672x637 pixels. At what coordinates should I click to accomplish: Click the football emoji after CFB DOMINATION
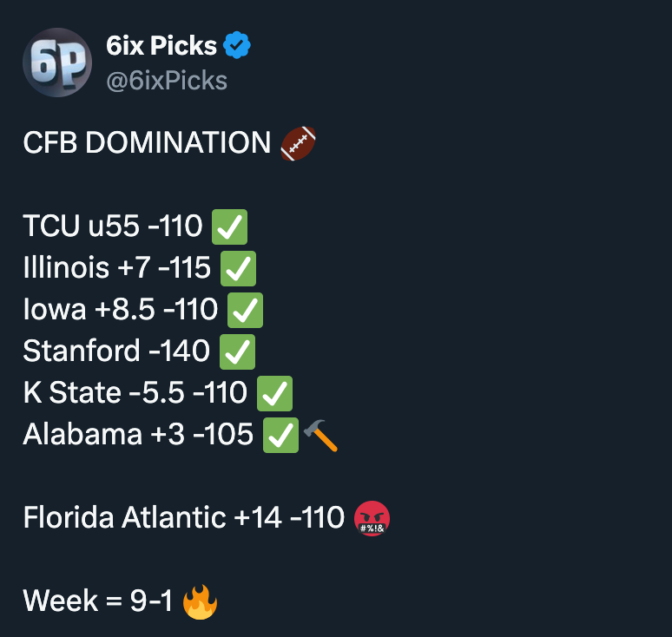(300, 142)
